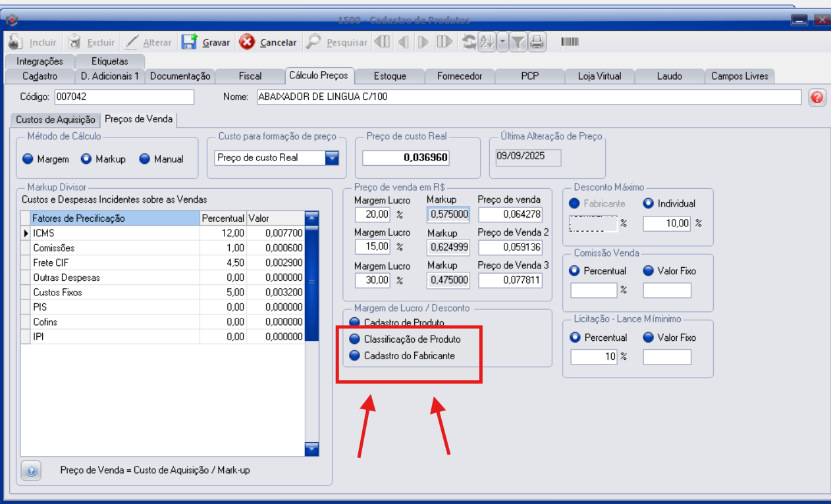831x504 pixels.
Task: Click the refresh arrows toolbar icon
Action: pos(469,42)
